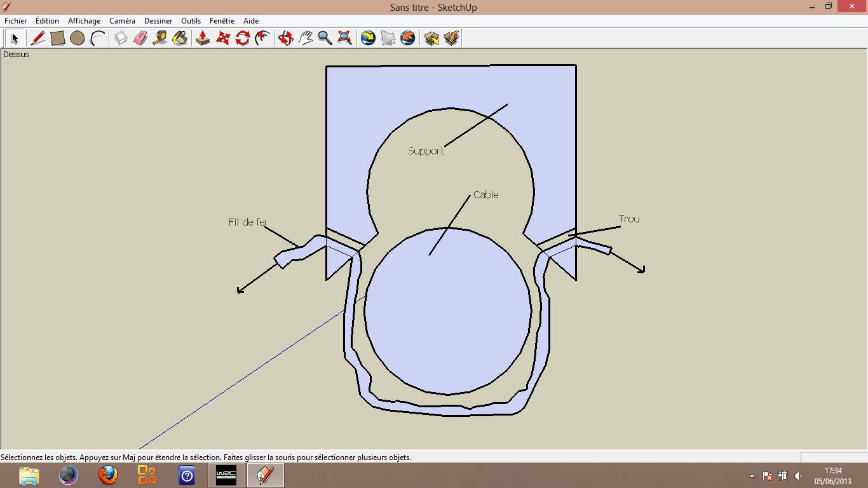868x488 pixels.
Task: Choose the Rectangle drawing tool
Action: [x=58, y=38]
